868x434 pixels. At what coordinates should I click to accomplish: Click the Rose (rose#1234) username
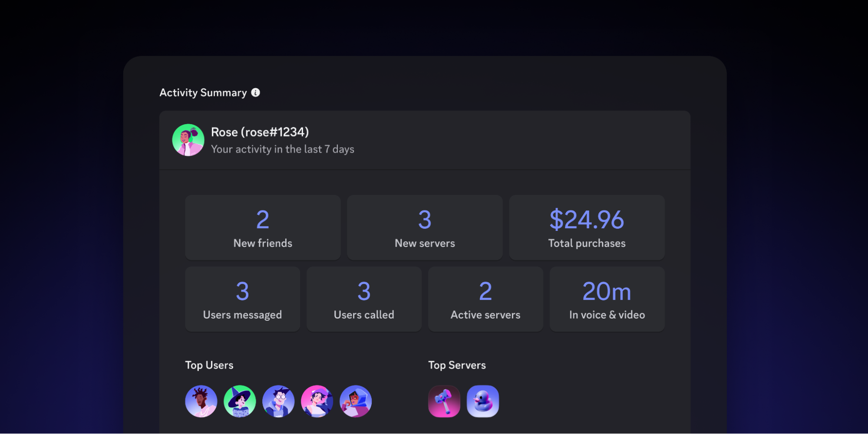[x=260, y=132]
